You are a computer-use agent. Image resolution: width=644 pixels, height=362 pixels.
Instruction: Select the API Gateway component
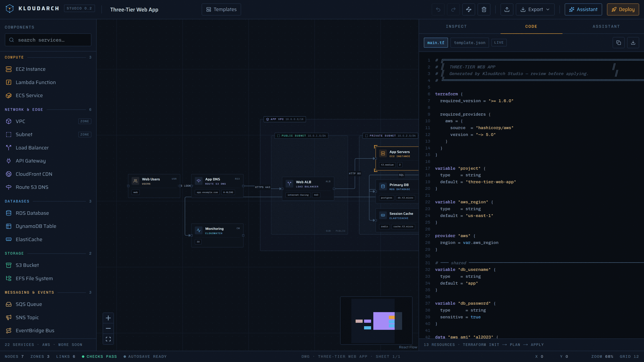48,161
